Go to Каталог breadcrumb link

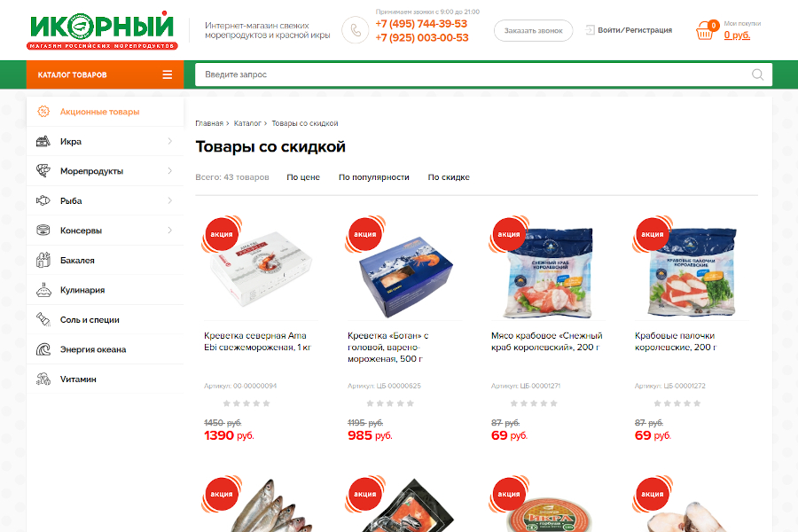tap(247, 123)
